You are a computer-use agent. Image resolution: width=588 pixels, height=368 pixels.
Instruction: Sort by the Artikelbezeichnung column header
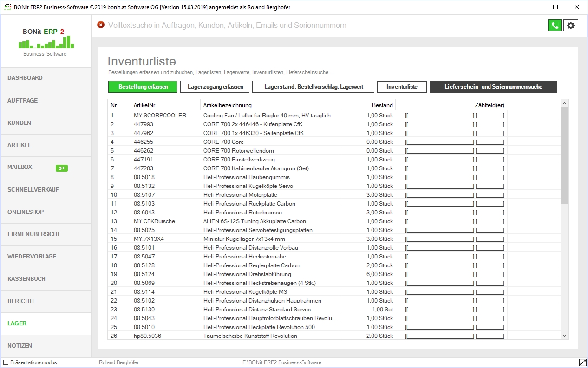(270, 105)
